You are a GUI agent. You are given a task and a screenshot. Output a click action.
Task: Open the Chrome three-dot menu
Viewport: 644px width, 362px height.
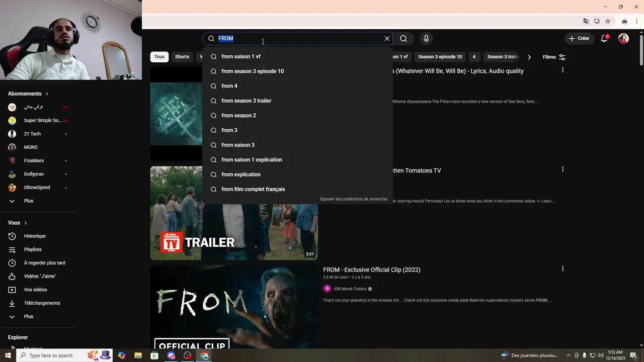pyautogui.click(x=636, y=21)
